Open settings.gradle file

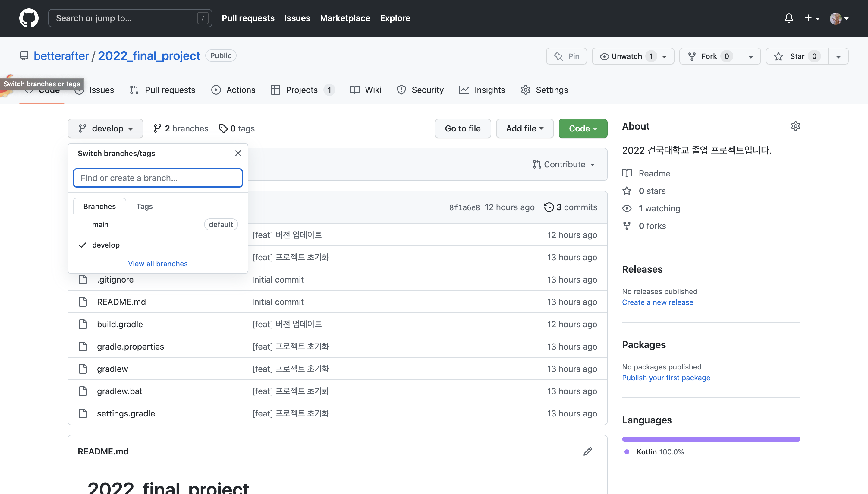tap(126, 413)
